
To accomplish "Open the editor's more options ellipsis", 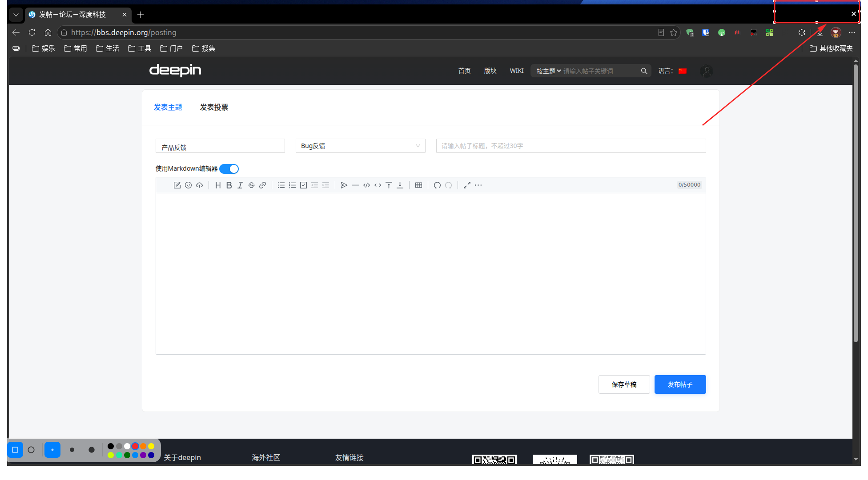I will [478, 185].
